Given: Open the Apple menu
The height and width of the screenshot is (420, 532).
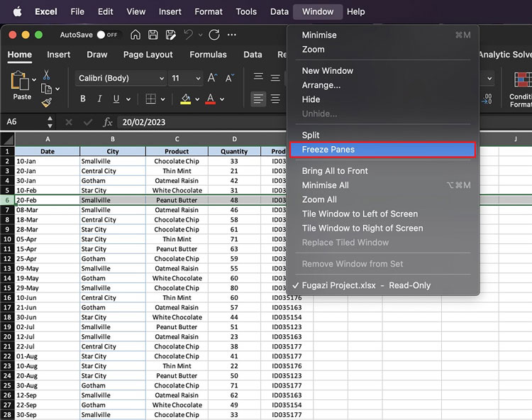Looking at the screenshot, I should pyautogui.click(x=17, y=11).
